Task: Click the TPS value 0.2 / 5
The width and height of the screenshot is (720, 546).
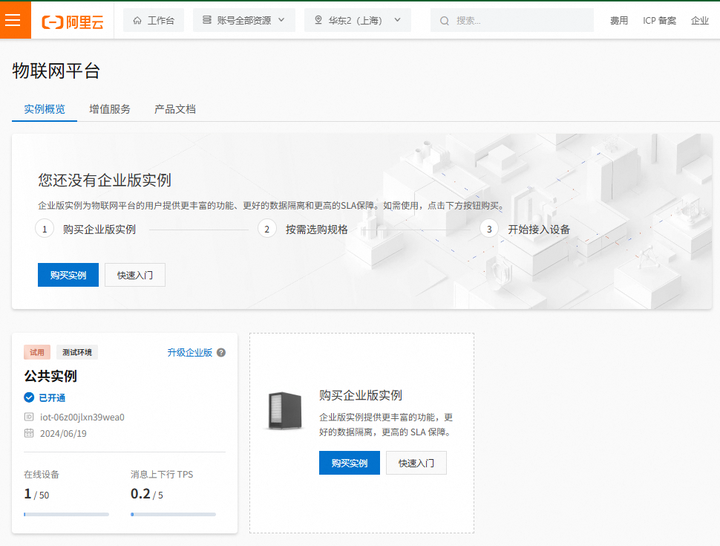Action: click(x=147, y=494)
